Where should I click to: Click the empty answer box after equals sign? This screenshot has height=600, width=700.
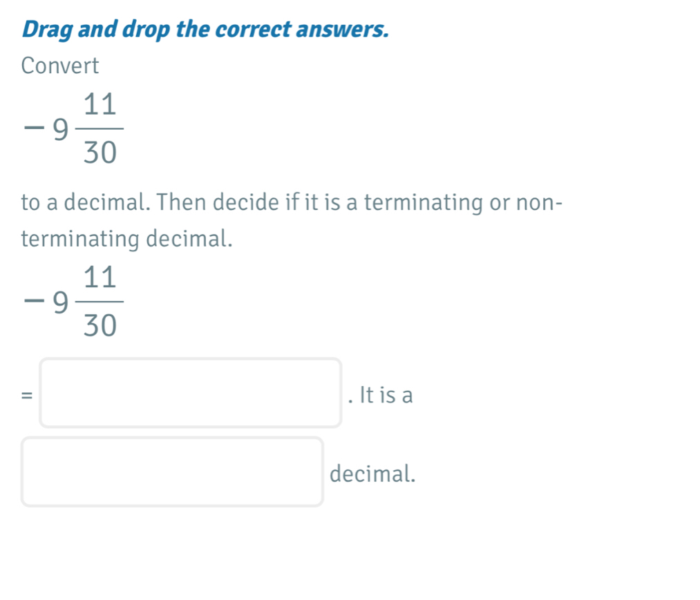[191, 393]
